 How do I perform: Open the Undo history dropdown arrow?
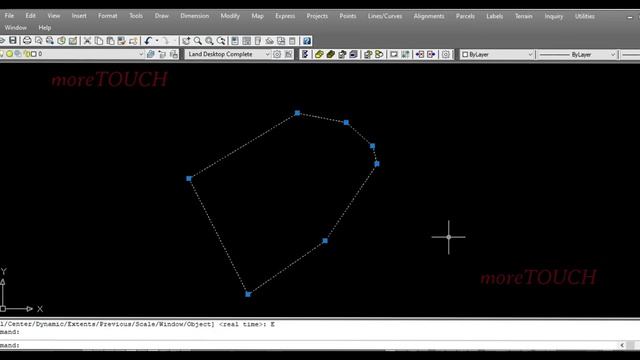(x=157, y=41)
